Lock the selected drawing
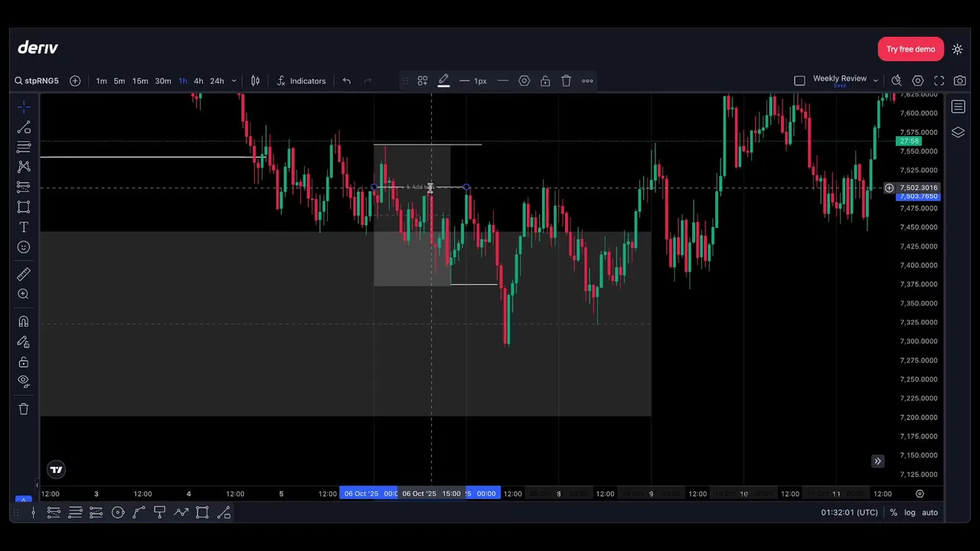Image resolution: width=980 pixels, height=551 pixels. click(545, 81)
